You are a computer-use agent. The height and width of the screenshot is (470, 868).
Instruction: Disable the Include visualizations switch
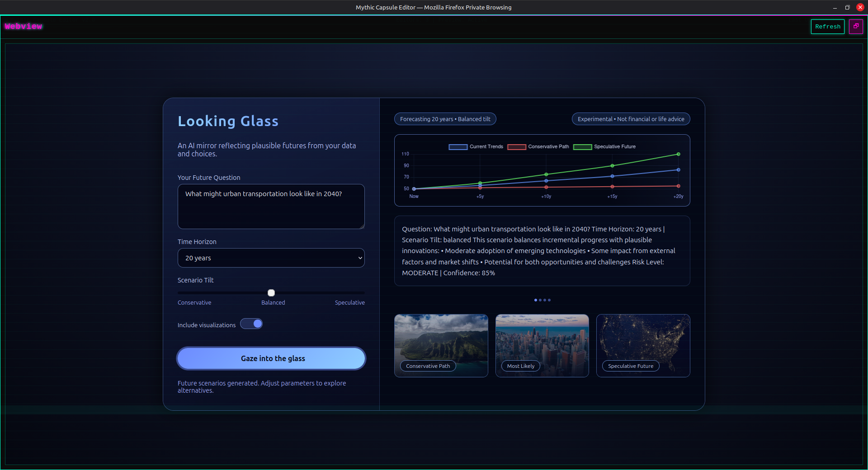tap(251, 324)
